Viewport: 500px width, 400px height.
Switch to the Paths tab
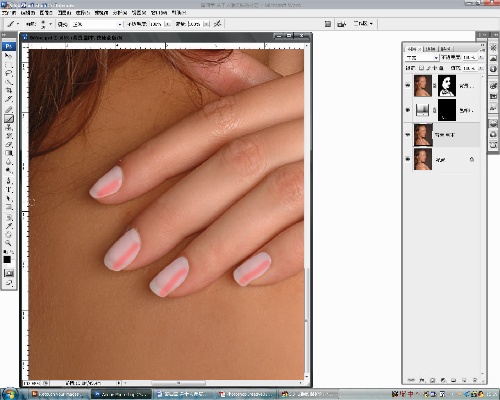[x=445, y=49]
